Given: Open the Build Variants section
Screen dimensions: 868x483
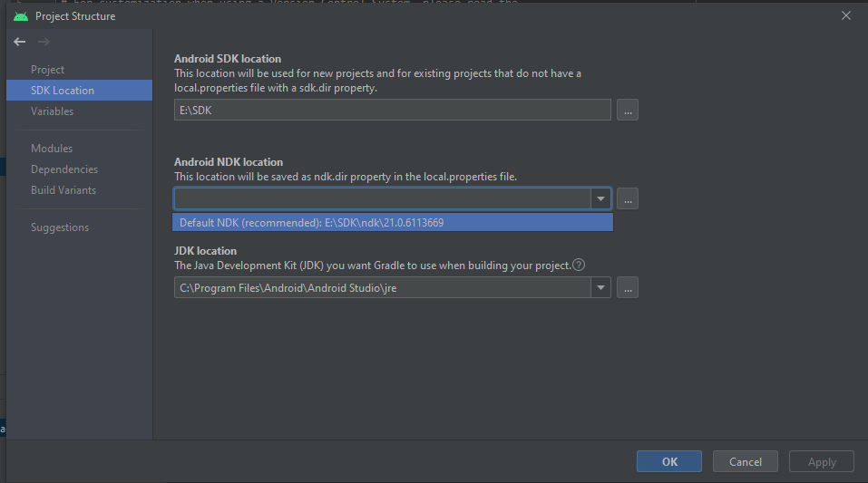Looking at the screenshot, I should pos(63,189).
